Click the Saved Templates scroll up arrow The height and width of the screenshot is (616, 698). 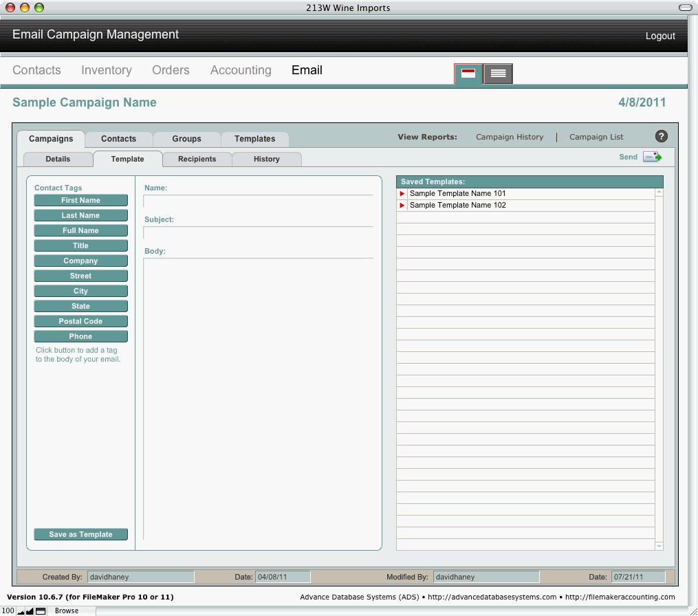click(x=659, y=192)
